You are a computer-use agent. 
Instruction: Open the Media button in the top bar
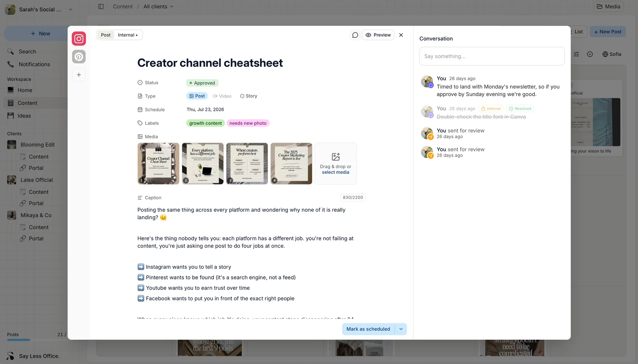[x=608, y=6]
